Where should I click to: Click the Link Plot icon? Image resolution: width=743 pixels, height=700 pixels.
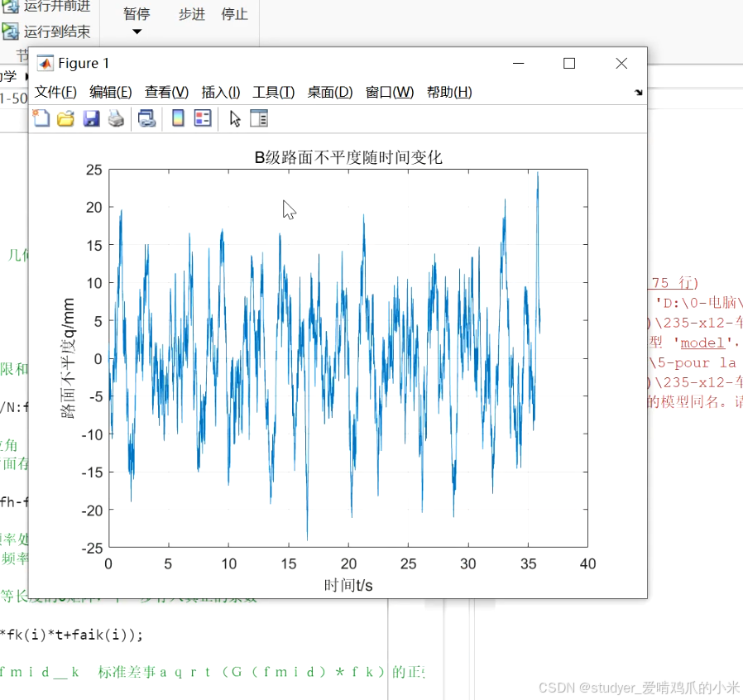click(x=147, y=118)
